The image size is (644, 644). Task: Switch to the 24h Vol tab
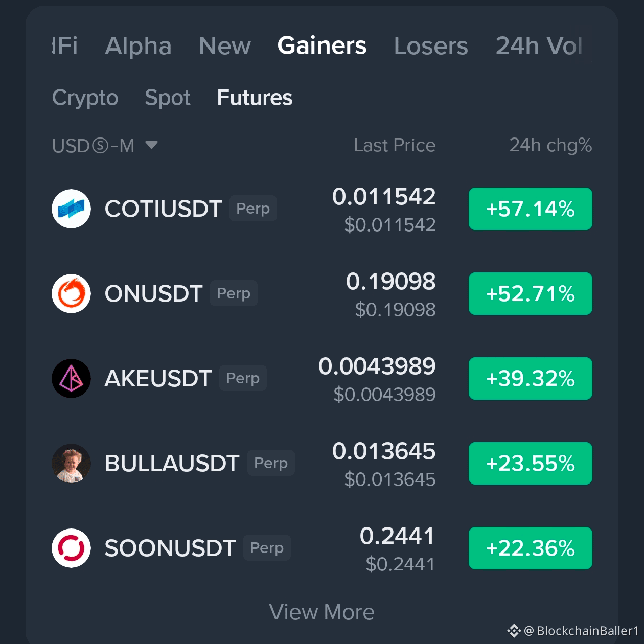[x=539, y=46]
